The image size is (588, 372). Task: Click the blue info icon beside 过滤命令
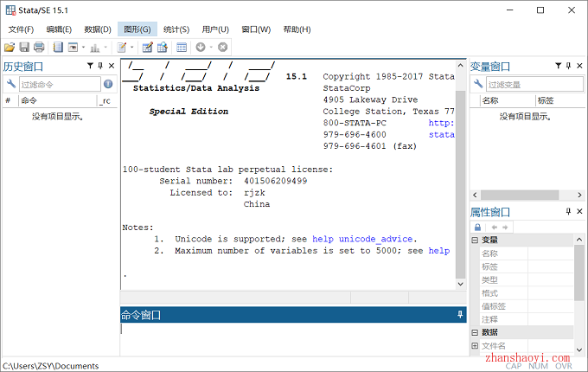108,84
